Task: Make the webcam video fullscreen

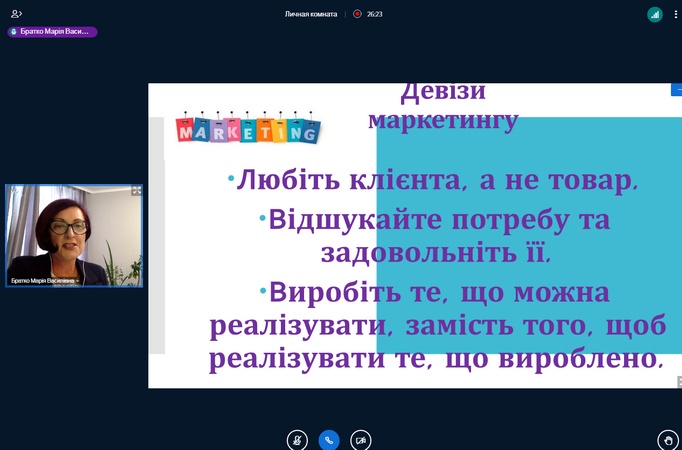Action: (136, 190)
